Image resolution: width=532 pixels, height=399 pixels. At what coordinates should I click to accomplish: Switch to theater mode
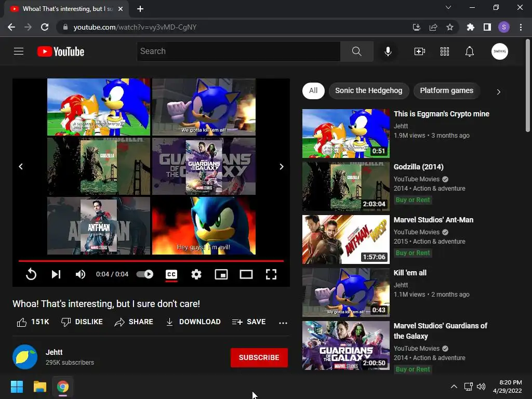click(x=246, y=274)
